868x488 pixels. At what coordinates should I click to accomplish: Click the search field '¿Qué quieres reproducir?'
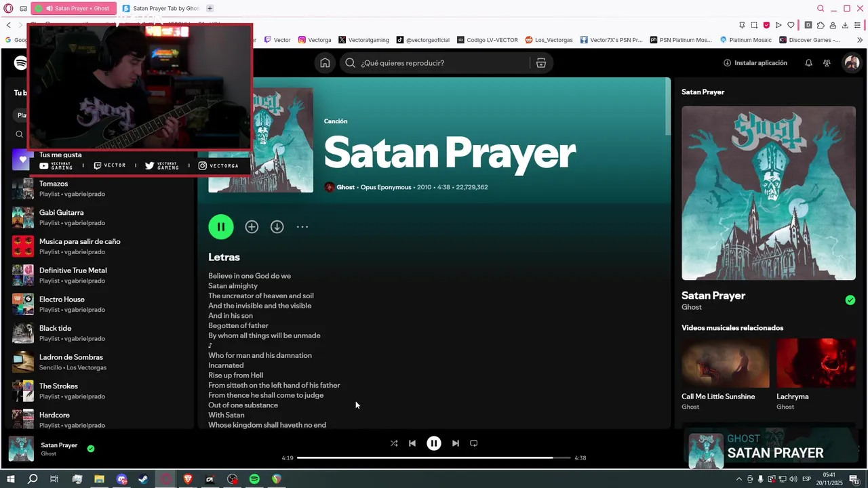[434, 63]
